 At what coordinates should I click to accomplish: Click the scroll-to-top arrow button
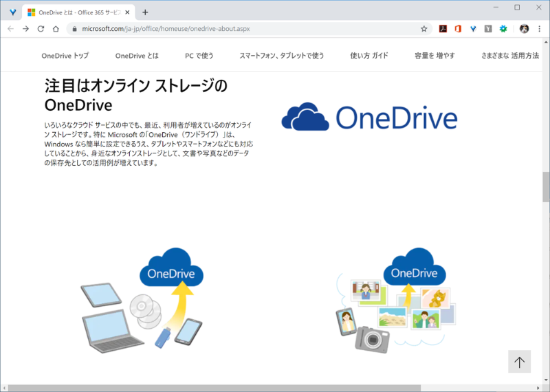519,362
